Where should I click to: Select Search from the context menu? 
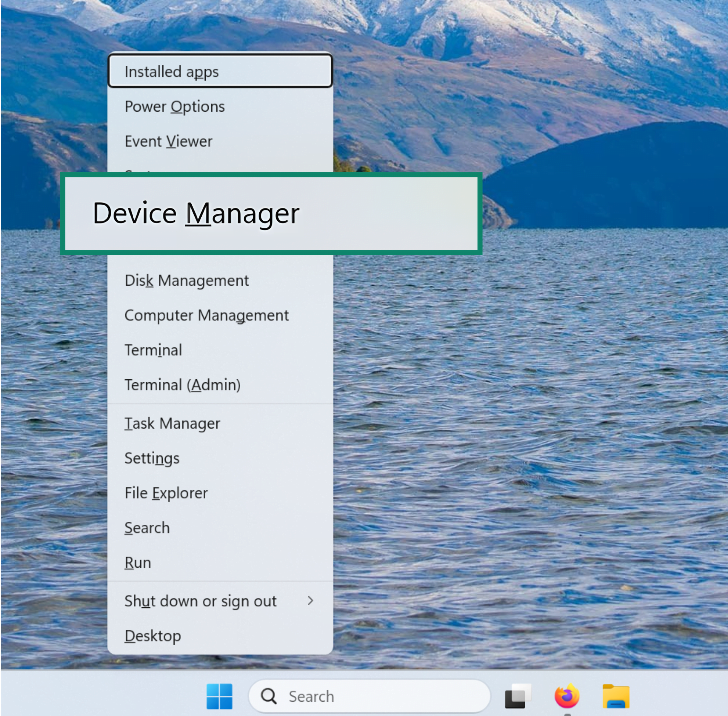coord(147,528)
